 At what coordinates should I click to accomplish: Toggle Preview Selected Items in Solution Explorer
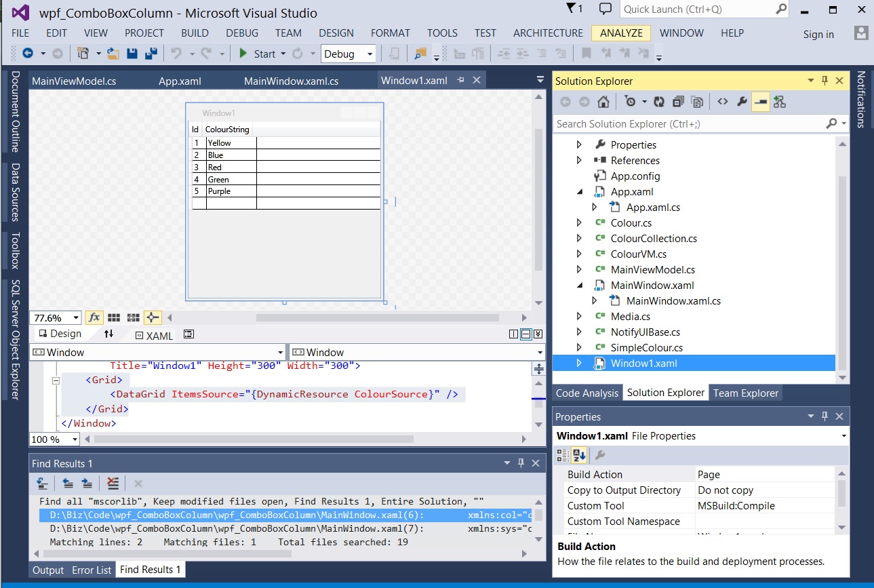pyautogui.click(x=761, y=102)
